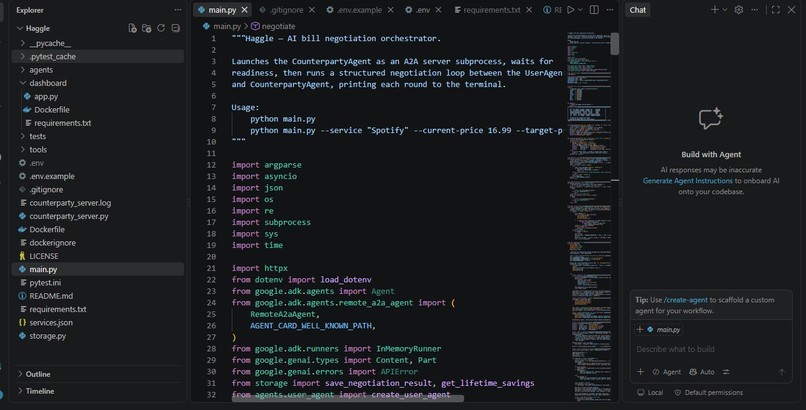Open the Chat panel more-actions ellipsis
Image resolution: width=806 pixels, height=410 pixels.
pos(754,10)
